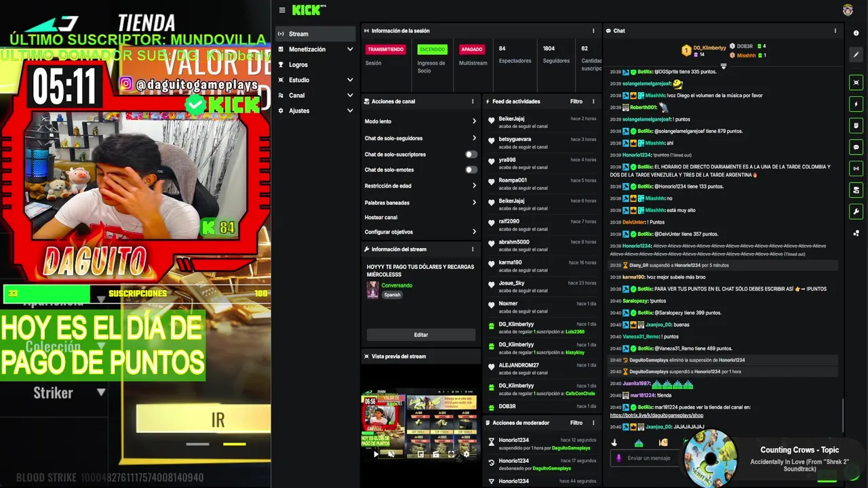Click the pencil edit icon in right sidebar

click(856, 55)
